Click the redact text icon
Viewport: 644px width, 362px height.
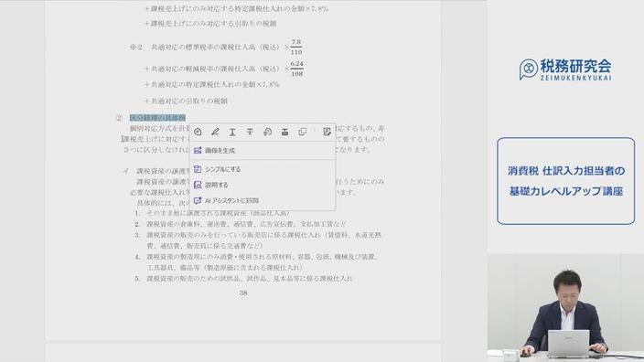pyautogui.click(x=284, y=132)
